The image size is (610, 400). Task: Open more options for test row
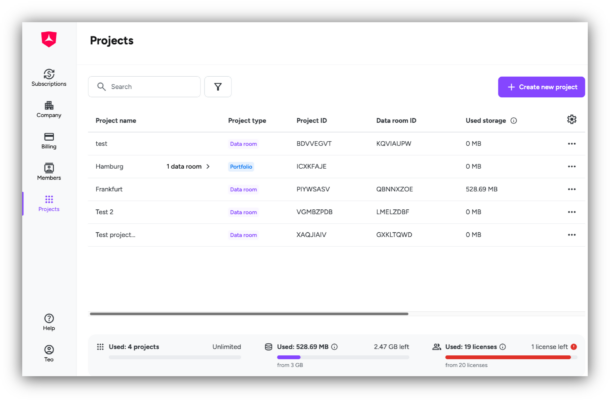pyautogui.click(x=571, y=144)
